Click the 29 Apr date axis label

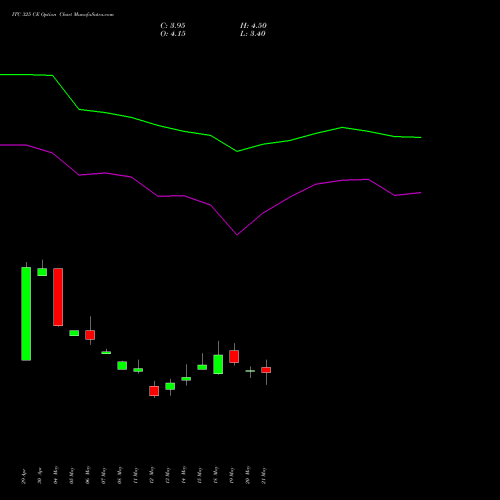pyautogui.click(x=24, y=477)
